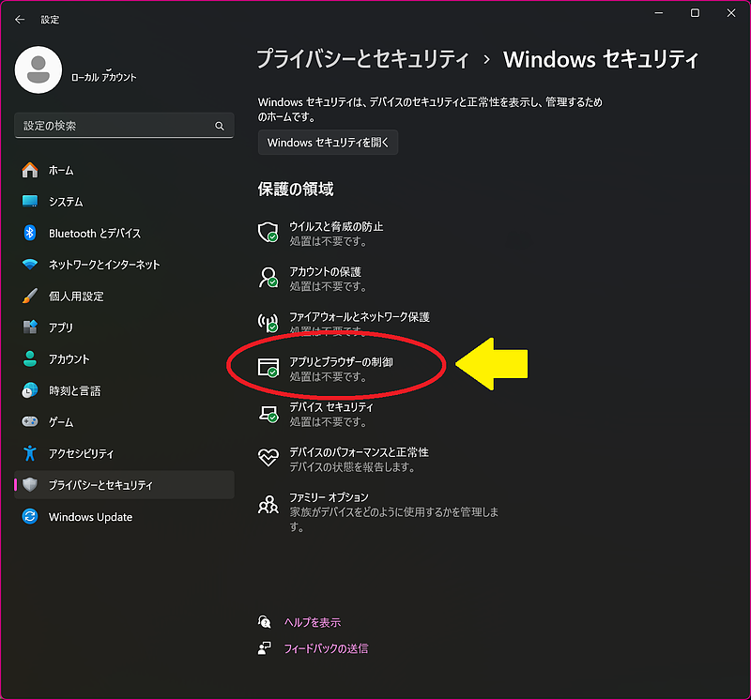
Task: Open the ホーム settings page
Action: pyautogui.click(x=61, y=170)
